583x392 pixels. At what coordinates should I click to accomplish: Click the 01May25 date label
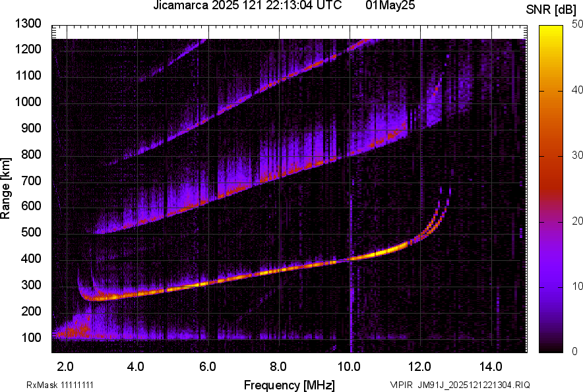click(390, 5)
